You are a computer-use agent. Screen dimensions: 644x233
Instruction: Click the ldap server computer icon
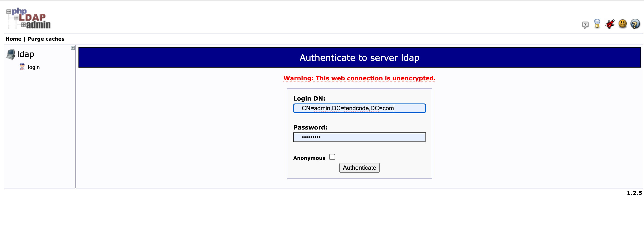pyautogui.click(x=11, y=54)
